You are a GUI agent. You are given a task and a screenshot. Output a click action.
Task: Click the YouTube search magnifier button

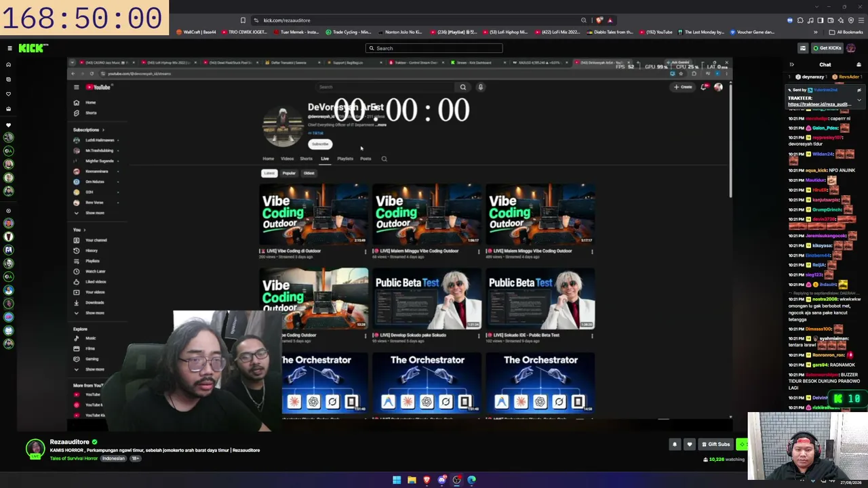coord(463,87)
